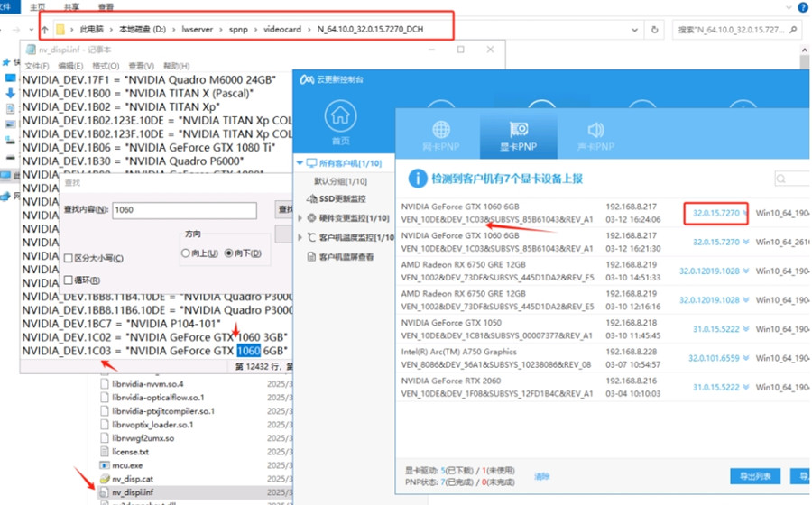Select the file license.txt

click(131, 452)
